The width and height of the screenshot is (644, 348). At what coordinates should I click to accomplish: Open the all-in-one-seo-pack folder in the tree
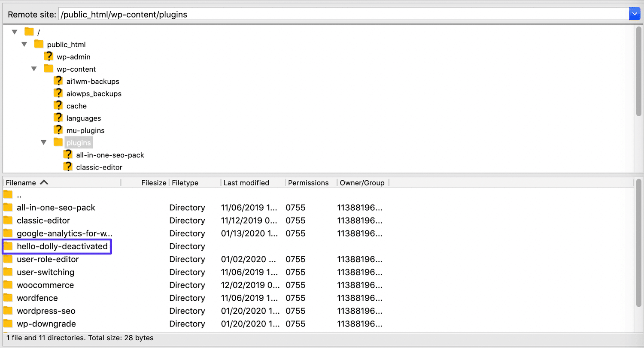click(x=68, y=154)
